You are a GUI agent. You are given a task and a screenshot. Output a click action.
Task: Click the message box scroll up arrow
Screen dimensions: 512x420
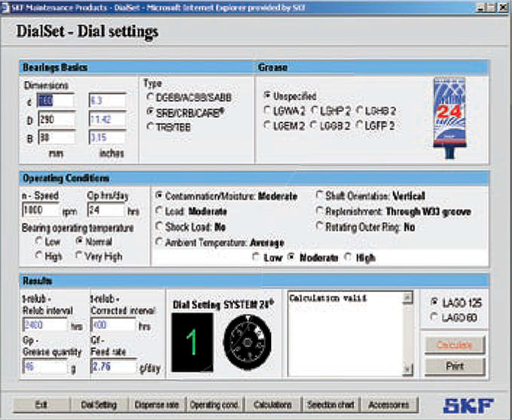coord(408,297)
